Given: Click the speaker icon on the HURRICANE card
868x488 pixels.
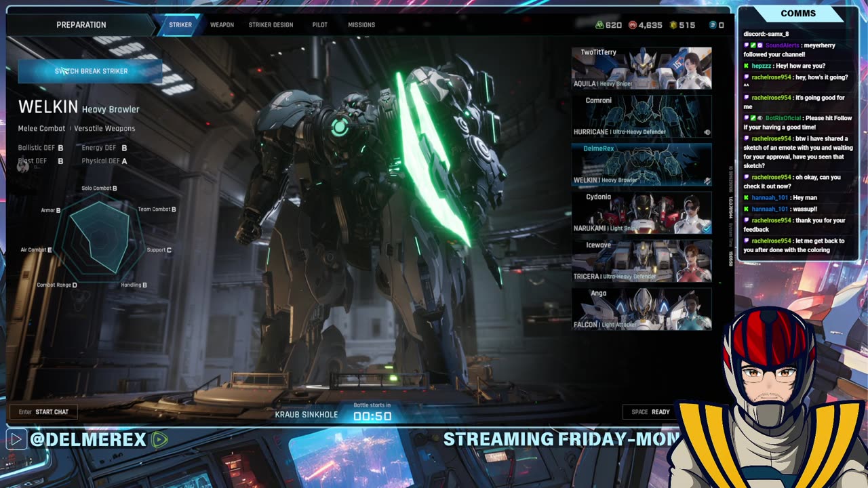Looking at the screenshot, I should point(707,132).
